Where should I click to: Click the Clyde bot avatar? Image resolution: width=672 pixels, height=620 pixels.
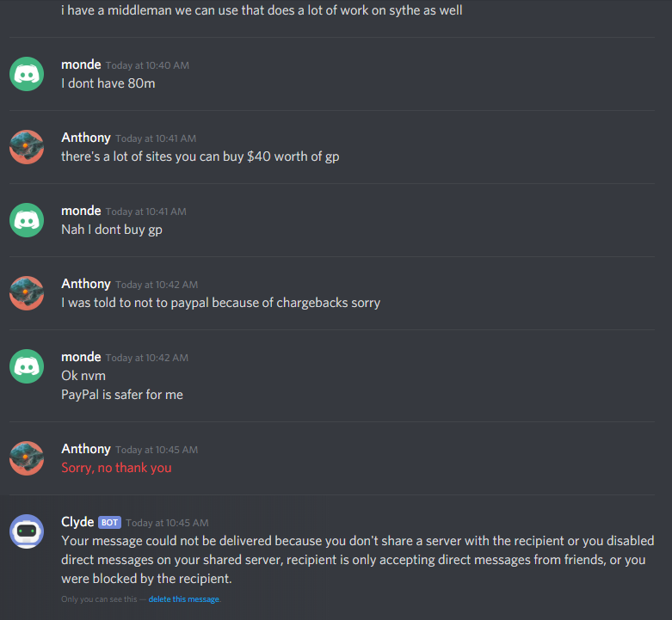27,531
